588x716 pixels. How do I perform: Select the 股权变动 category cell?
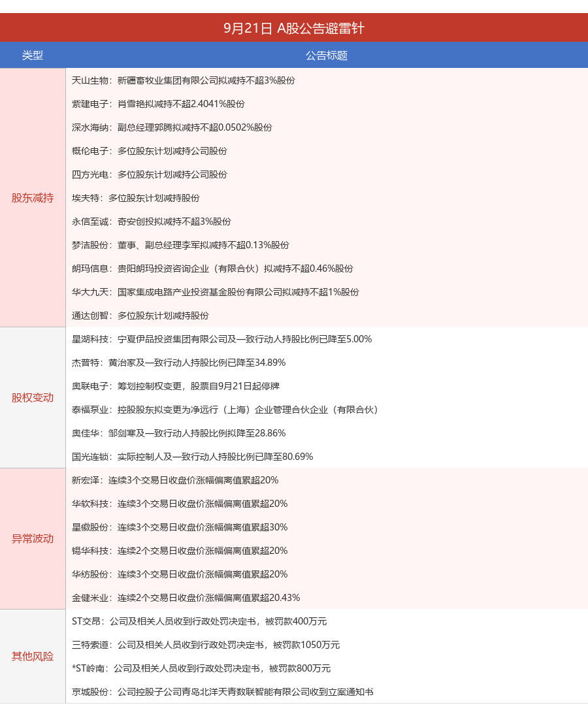tap(33, 398)
